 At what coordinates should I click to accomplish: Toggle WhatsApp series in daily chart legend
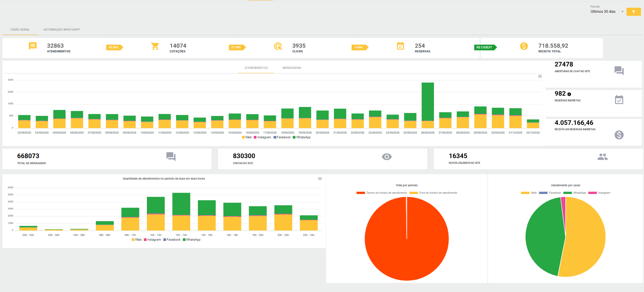[302, 137]
